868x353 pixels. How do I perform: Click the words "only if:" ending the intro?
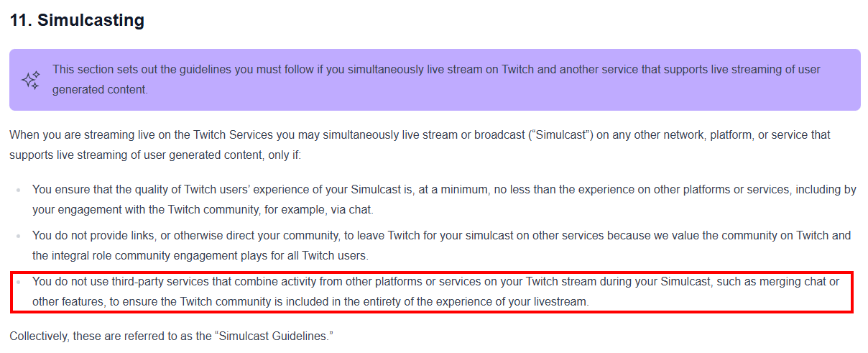[282, 155]
